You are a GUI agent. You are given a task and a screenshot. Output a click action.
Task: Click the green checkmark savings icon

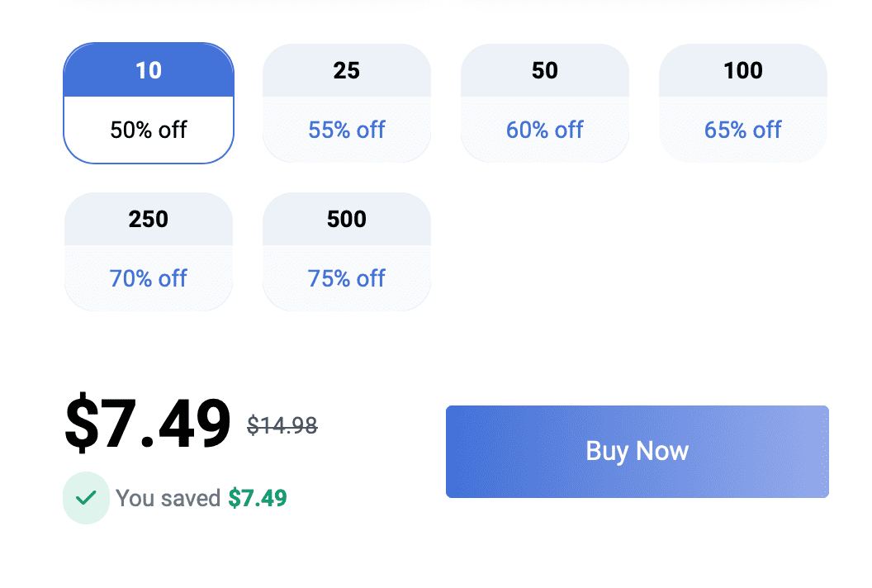pyautogui.click(x=86, y=498)
